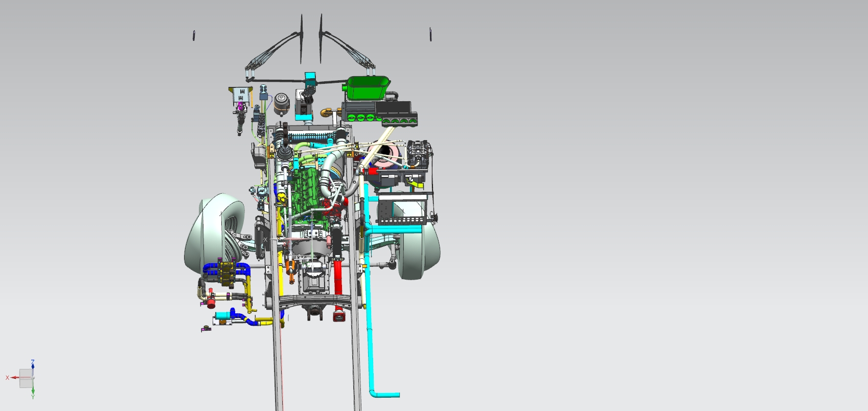Click the red X axis on the triad
Screen dimensions: 868x411
click(x=14, y=378)
